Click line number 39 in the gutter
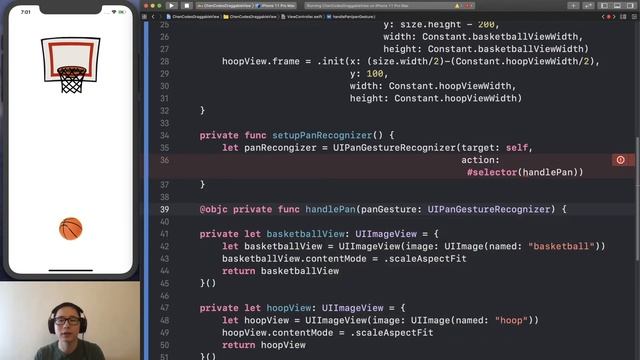This screenshot has width=640, height=360. point(164,209)
